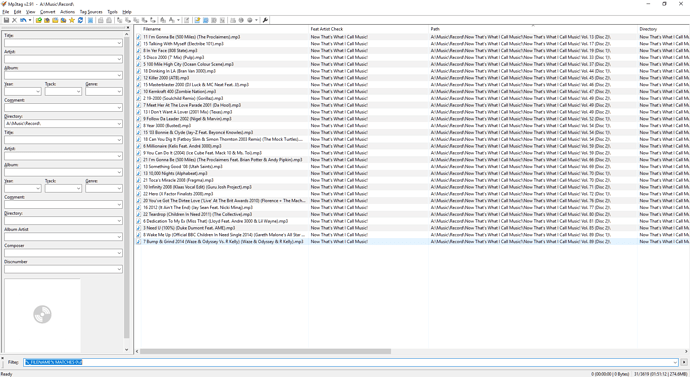Open the File menu
The width and height of the screenshot is (690, 377).
6,12
